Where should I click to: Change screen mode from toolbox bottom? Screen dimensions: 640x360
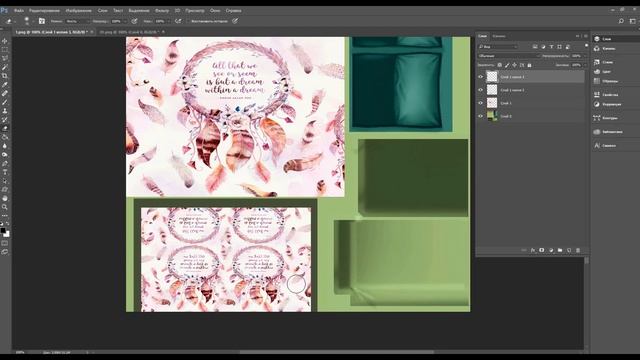pos(5,252)
